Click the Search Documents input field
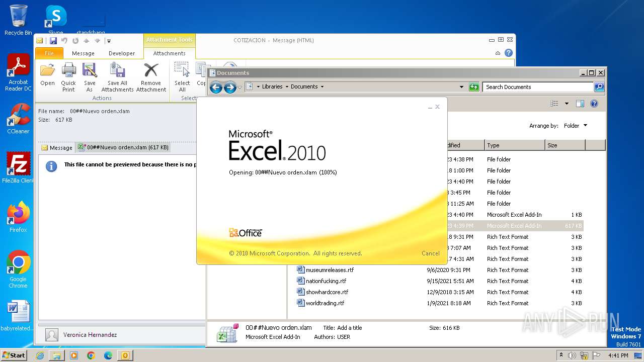 [538, 87]
